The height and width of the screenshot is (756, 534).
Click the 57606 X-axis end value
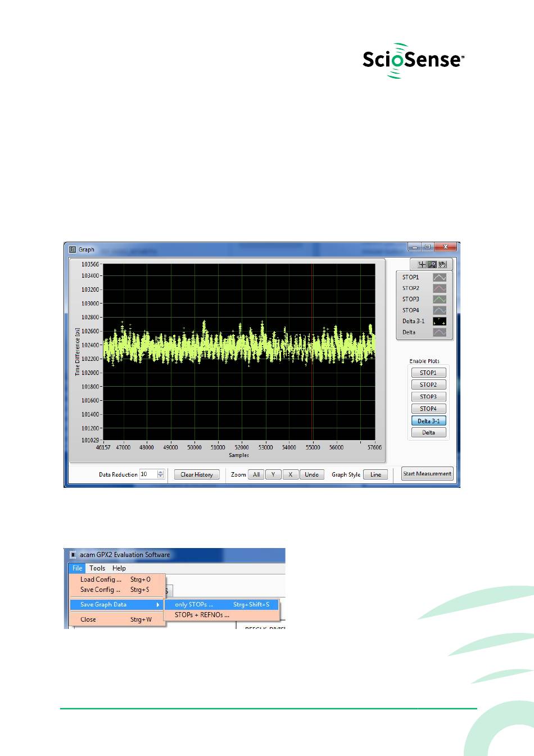(374, 447)
